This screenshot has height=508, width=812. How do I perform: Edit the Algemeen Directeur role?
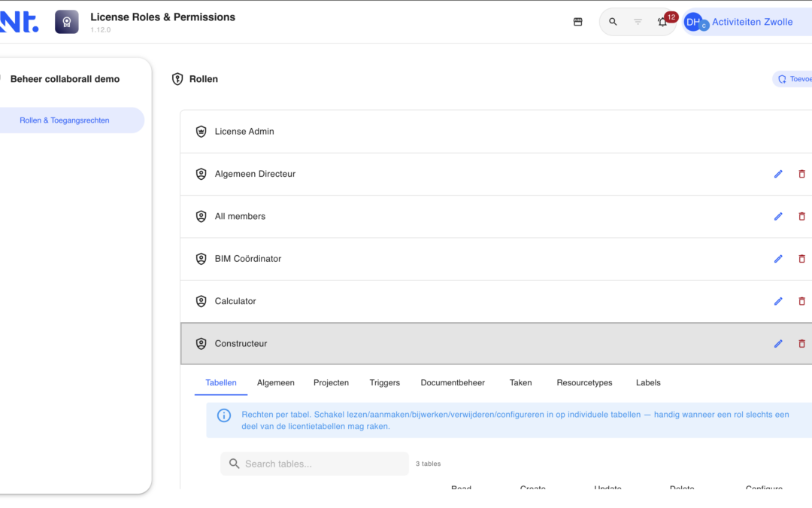778,174
